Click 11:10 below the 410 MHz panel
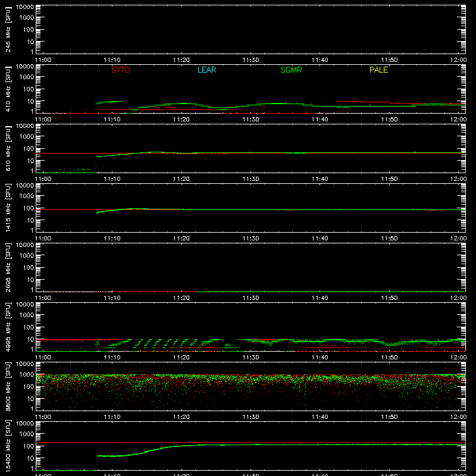This screenshot has width=476, height=476. point(112,120)
